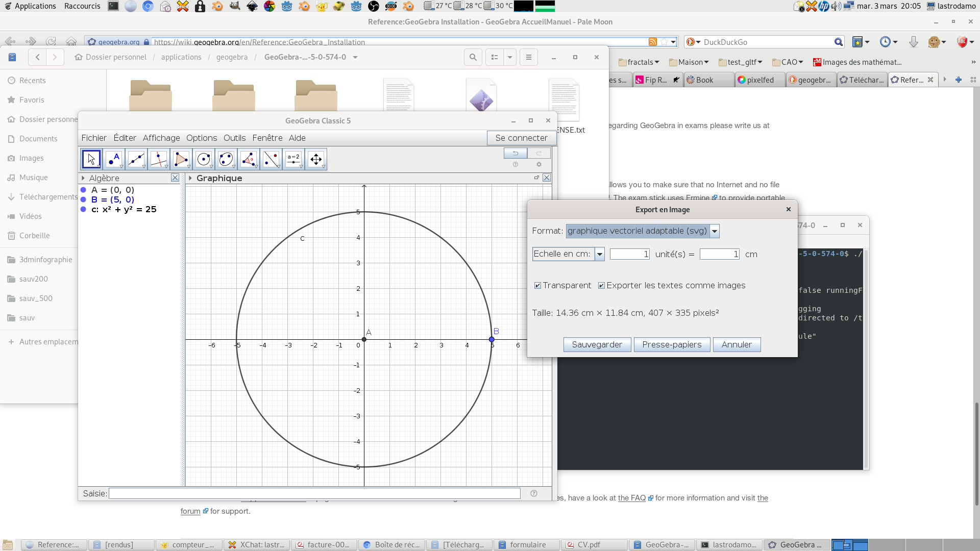Open file manager view options dropdown

(x=510, y=57)
